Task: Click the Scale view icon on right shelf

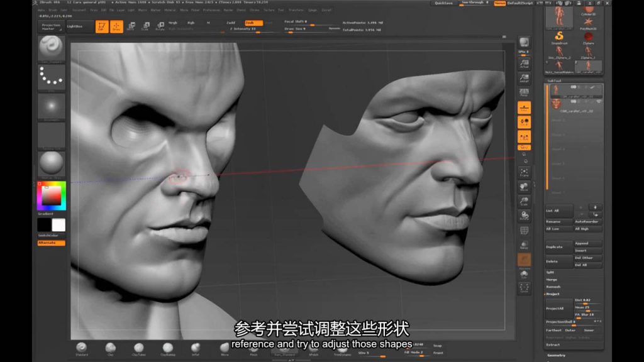Action: pos(524,201)
